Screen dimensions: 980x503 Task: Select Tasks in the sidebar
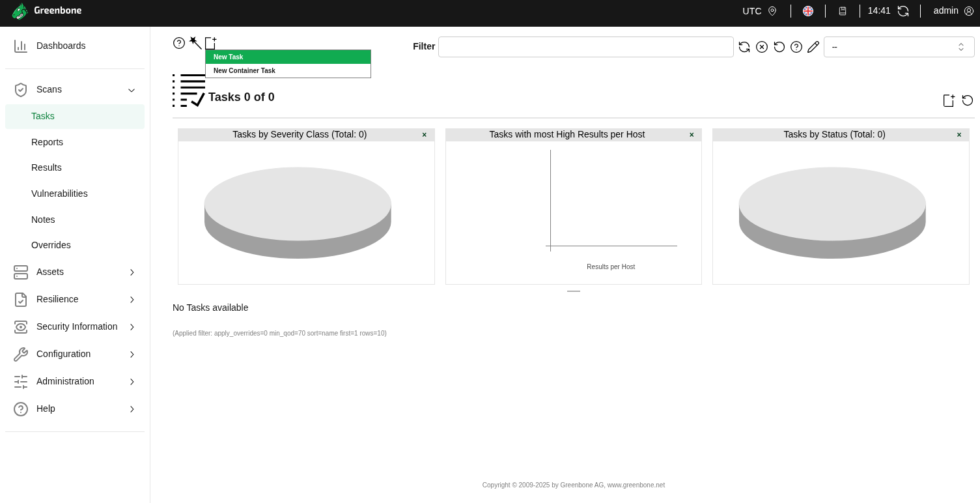tap(75, 116)
